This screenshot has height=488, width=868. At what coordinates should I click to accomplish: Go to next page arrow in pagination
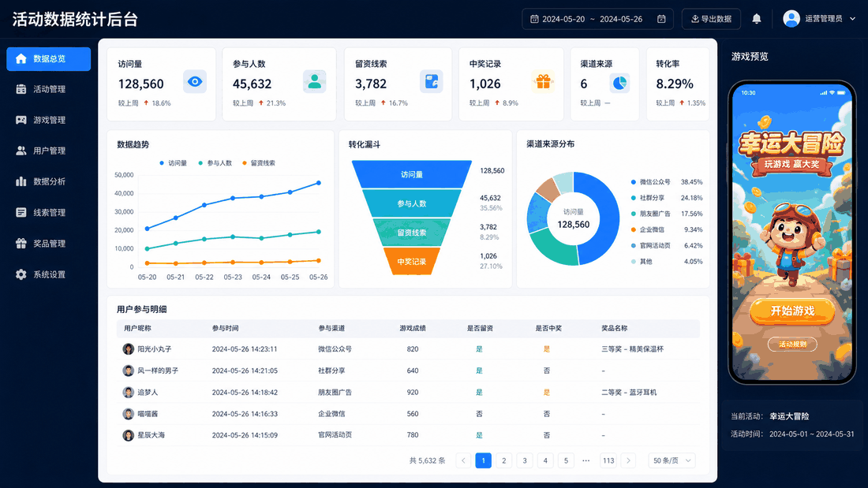(x=628, y=460)
